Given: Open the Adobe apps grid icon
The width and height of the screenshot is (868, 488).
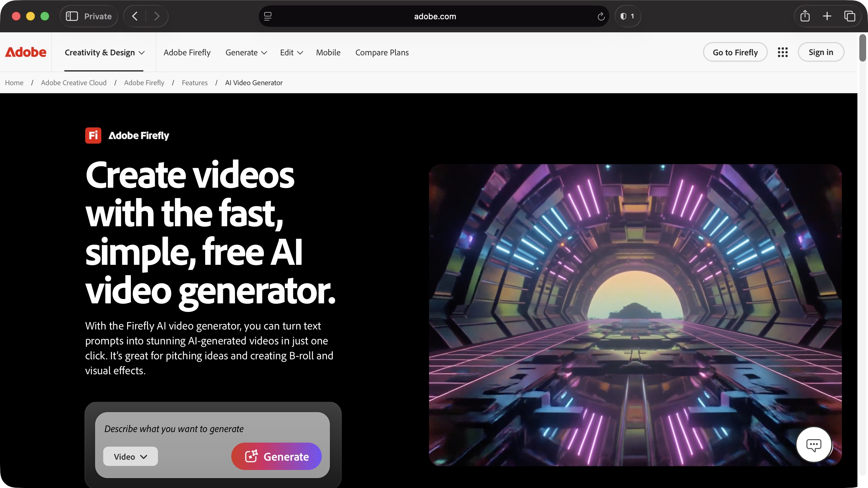Looking at the screenshot, I should click(783, 52).
